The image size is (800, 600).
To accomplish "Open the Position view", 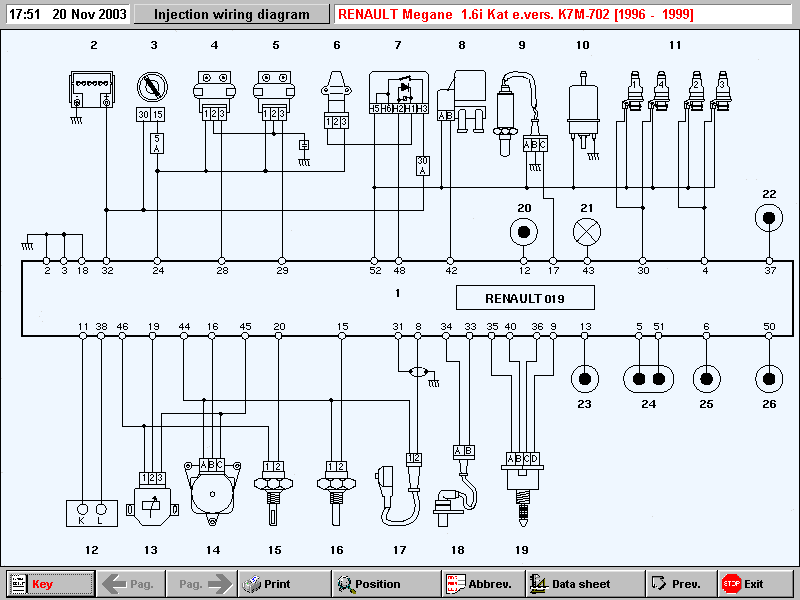I will pyautogui.click(x=387, y=584).
